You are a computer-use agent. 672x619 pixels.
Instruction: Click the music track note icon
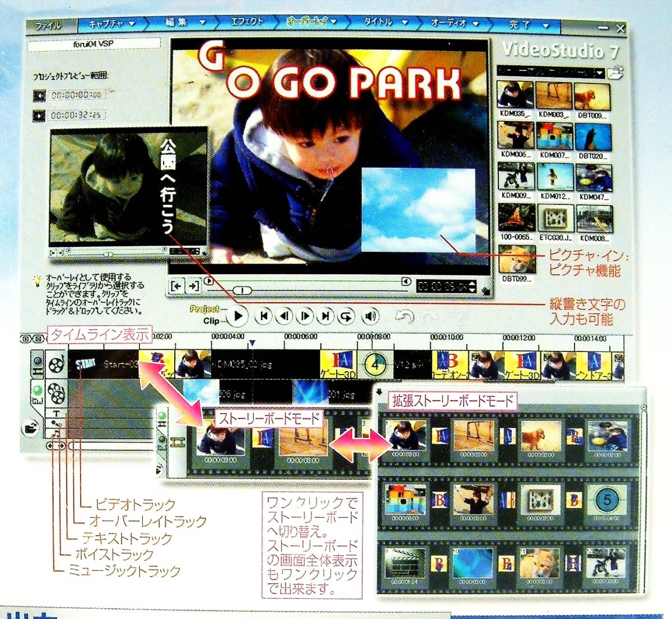[57, 433]
